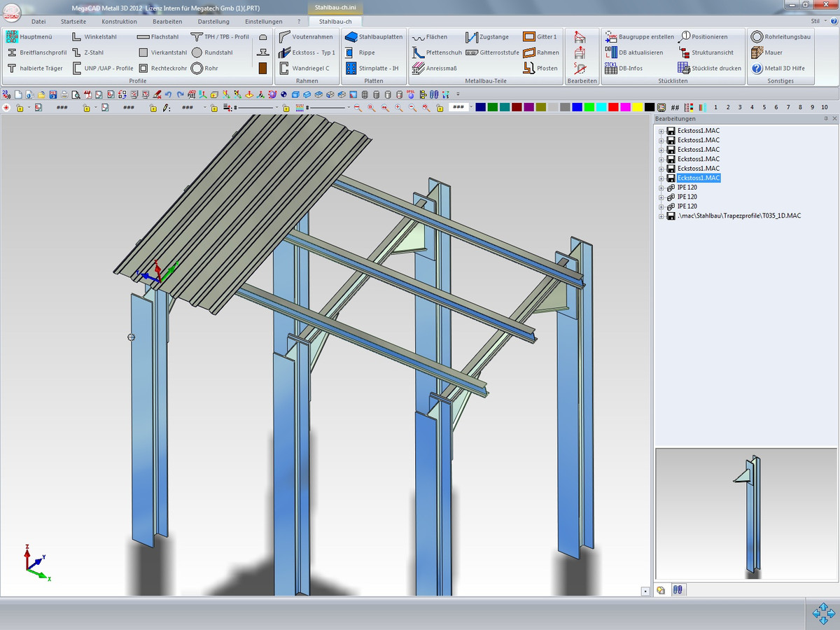Select layer number 5
The image size is (840, 630).
tap(764, 107)
